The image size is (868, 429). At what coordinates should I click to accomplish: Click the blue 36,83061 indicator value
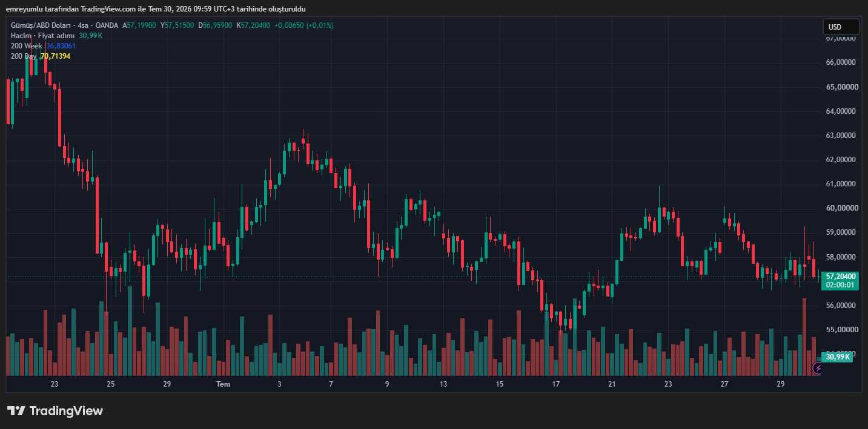point(61,46)
